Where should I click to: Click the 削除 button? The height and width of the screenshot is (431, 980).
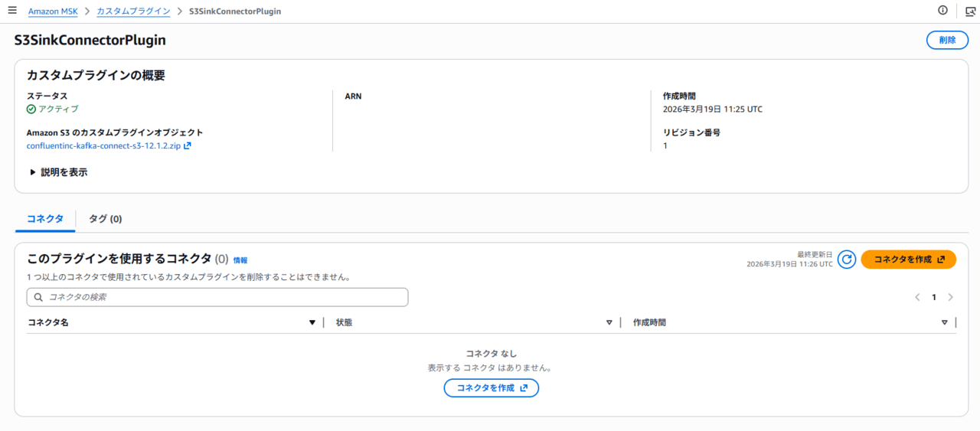tap(946, 41)
